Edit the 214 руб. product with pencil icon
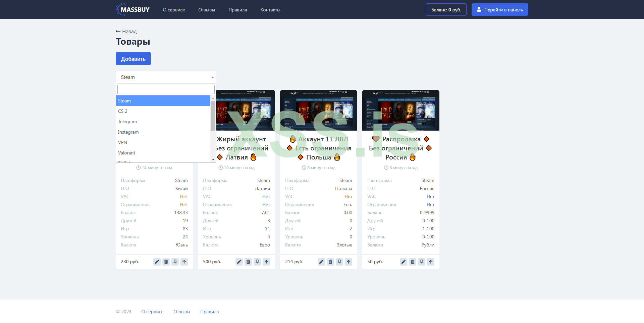 coord(321,262)
